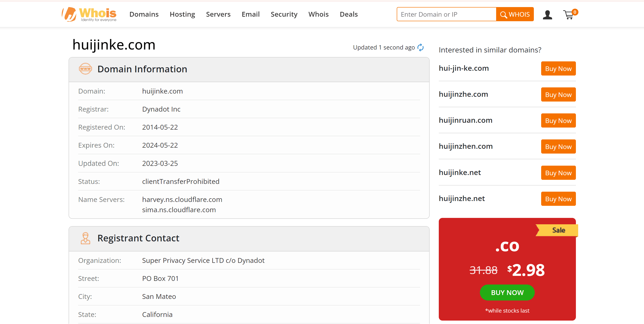Click Buy Now for huijinzhe.net
This screenshot has height=324, width=644.
[558, 199]
